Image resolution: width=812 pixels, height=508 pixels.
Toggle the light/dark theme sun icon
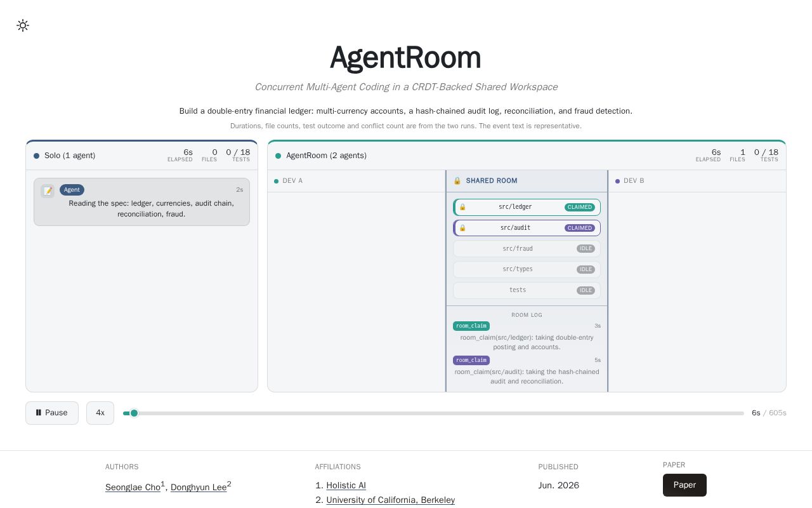click(x=23, y=25)
